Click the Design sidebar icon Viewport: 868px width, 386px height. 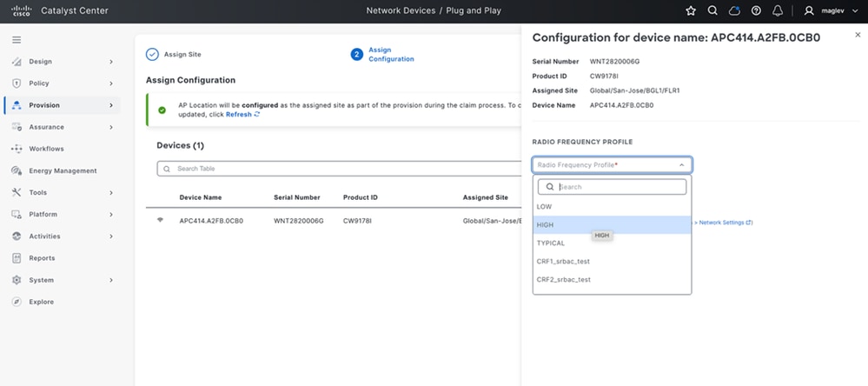[x=17, y=62]
